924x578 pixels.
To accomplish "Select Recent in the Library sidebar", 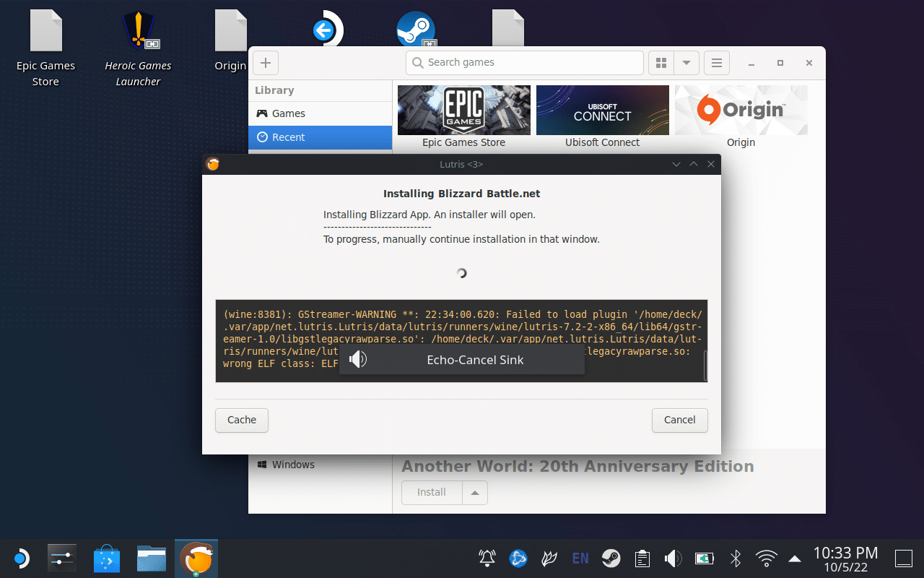I will (x=320, y=137).
